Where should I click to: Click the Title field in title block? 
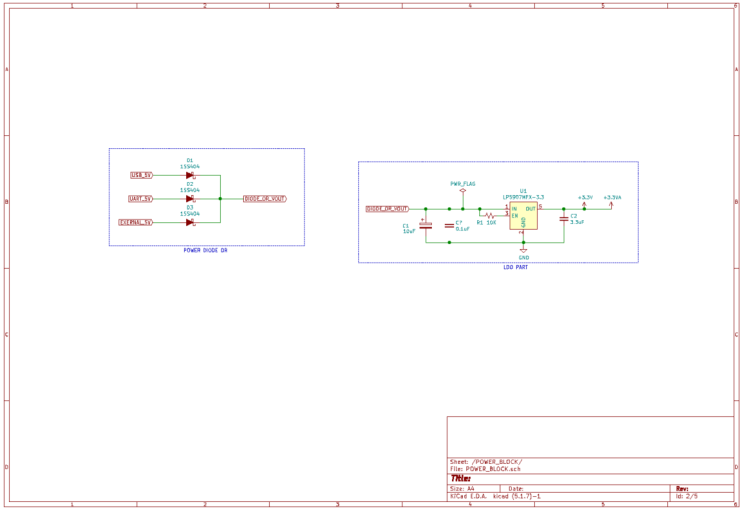tap(461, 479)
